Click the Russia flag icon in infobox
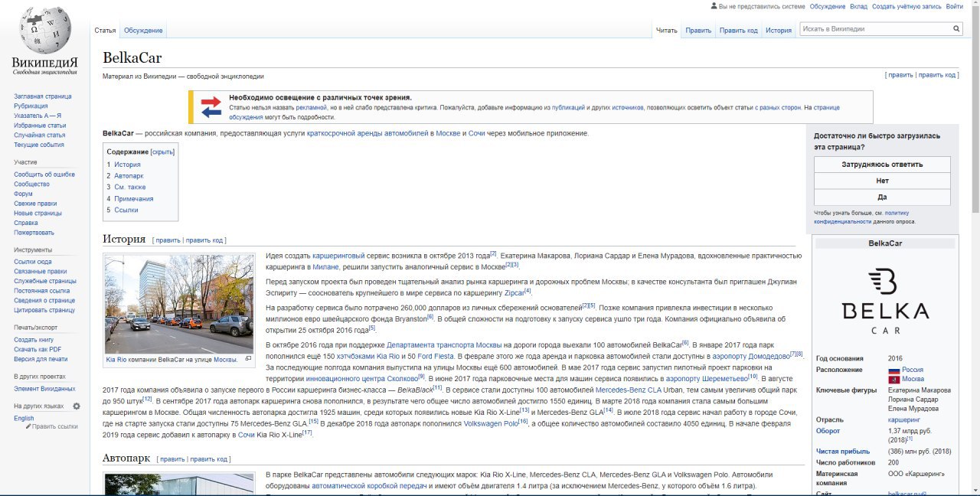The image size is (980, 496). (893, 370)
